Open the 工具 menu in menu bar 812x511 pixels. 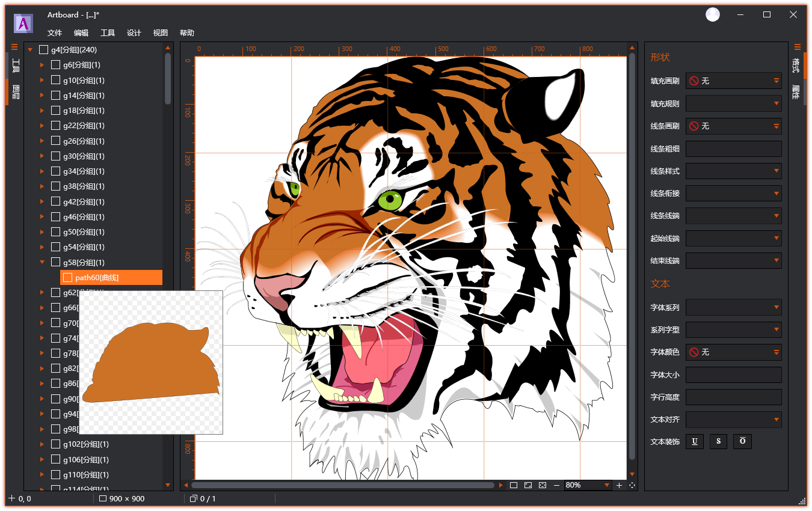click(108, 33)
